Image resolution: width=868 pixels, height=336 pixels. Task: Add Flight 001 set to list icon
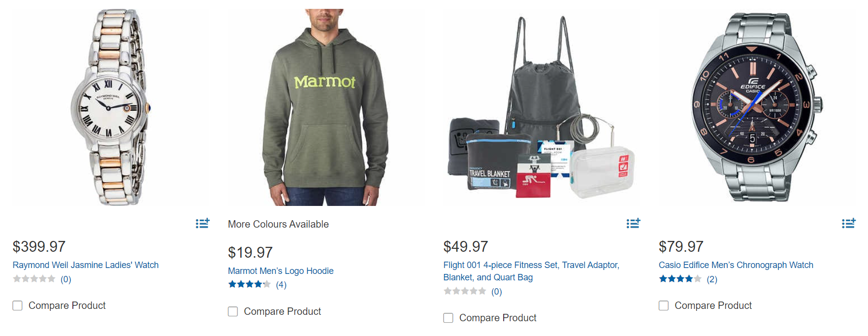(x=633, y=223)
